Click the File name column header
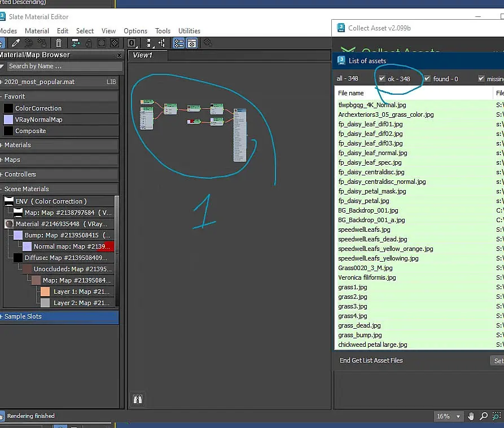This screenshot has width=504, height=428. point(351,93)
